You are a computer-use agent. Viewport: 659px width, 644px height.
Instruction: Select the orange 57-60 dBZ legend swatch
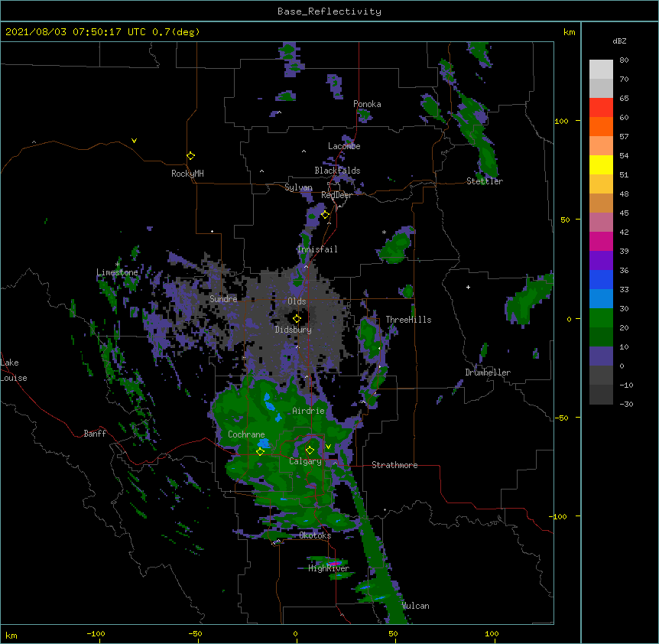(601, 126)
